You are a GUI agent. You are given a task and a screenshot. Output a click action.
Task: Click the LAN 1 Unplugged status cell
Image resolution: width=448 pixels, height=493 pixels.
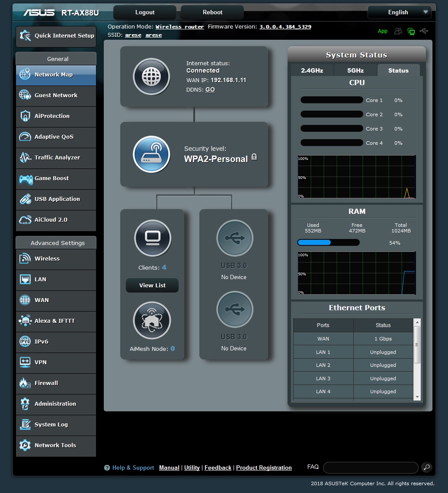383,353
